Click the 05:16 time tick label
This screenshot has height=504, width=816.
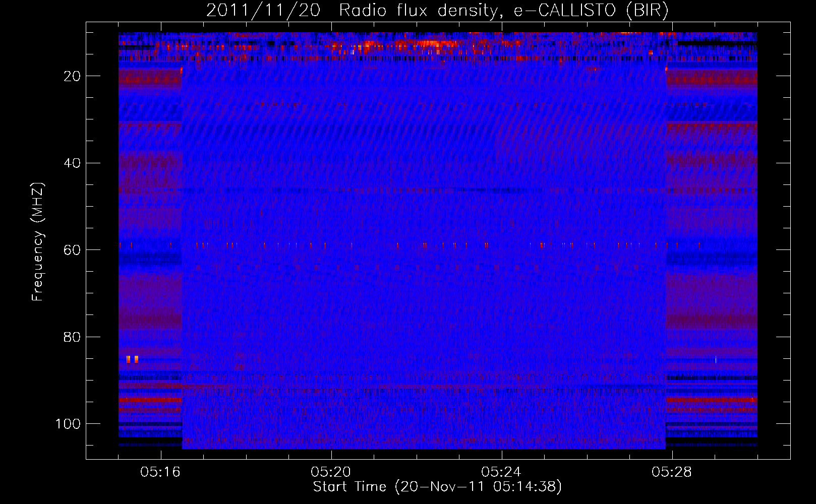(x=160, y=472)
